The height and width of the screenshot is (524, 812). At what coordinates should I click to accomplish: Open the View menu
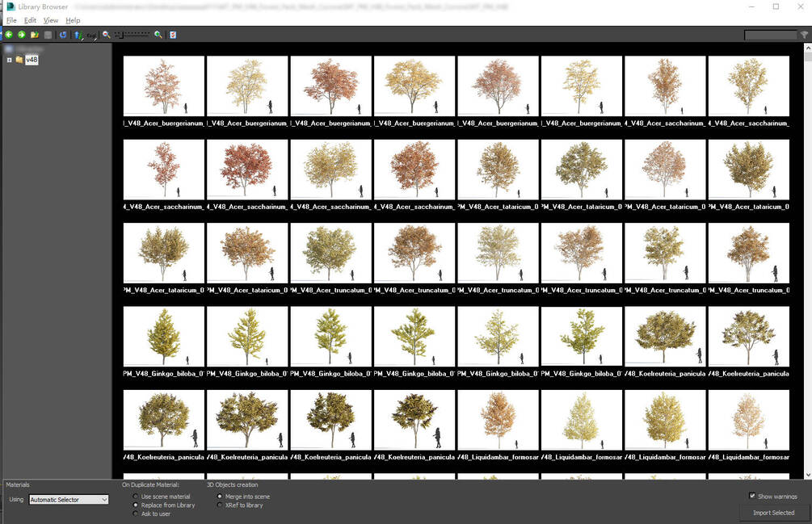[51, 20]
